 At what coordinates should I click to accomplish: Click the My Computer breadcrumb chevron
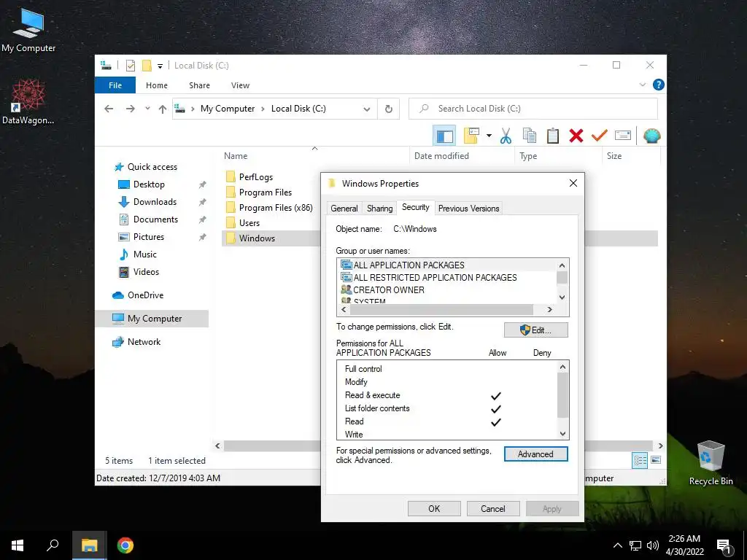click(263, 109)
